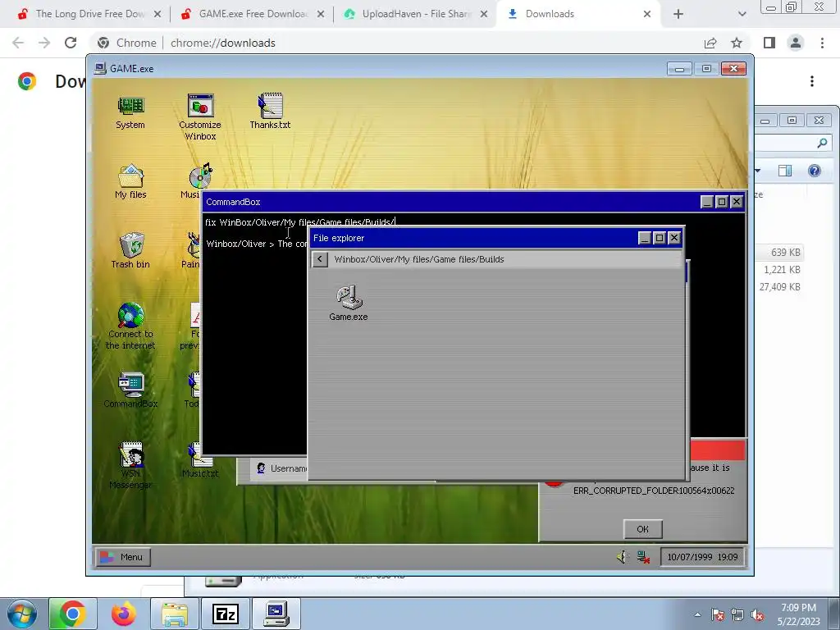Reload the Chrome page
The width and height of the screenshot is (840, 630).
coord(71,43)
